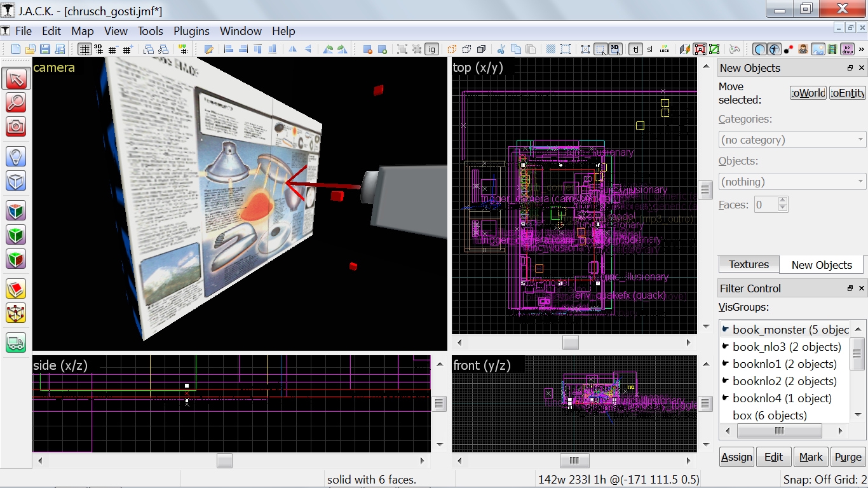
Task: Click the smaller grid icon
Action: (x=113, y=50)
